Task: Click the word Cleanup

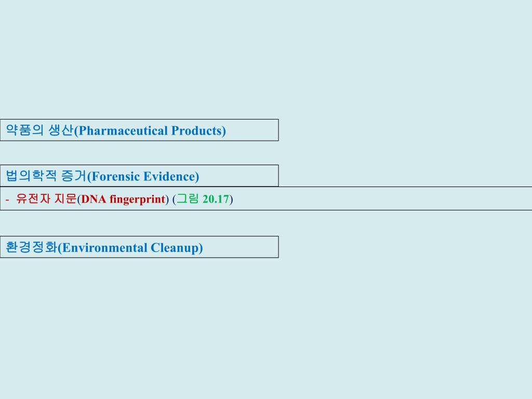Action: pos(175,248)
